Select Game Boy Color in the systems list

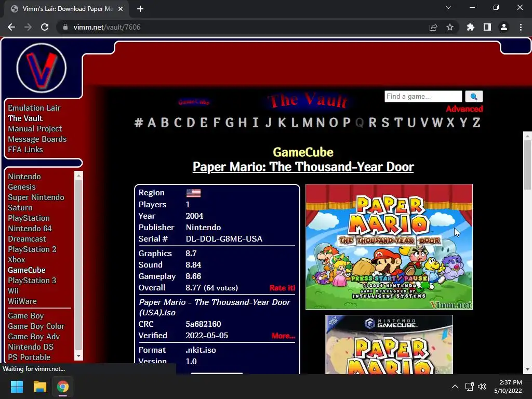pyautogui.click(x=36, y=326)
